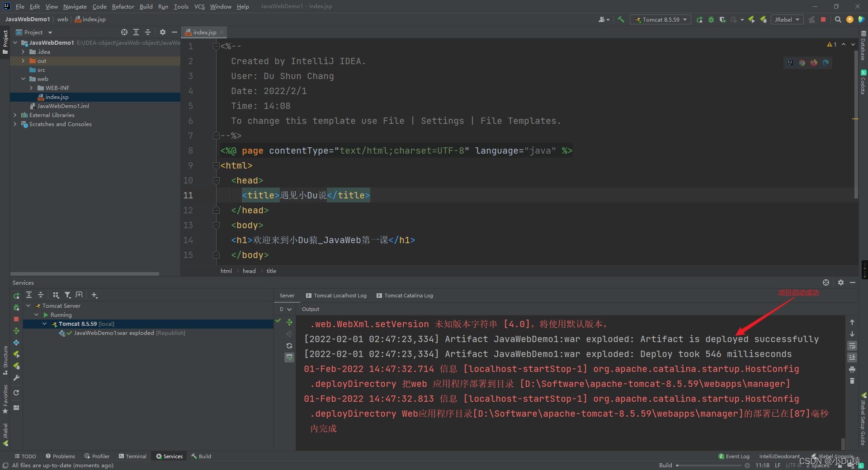Click Debug with JRebel rocket-bug icon

[x=763, y=19]
